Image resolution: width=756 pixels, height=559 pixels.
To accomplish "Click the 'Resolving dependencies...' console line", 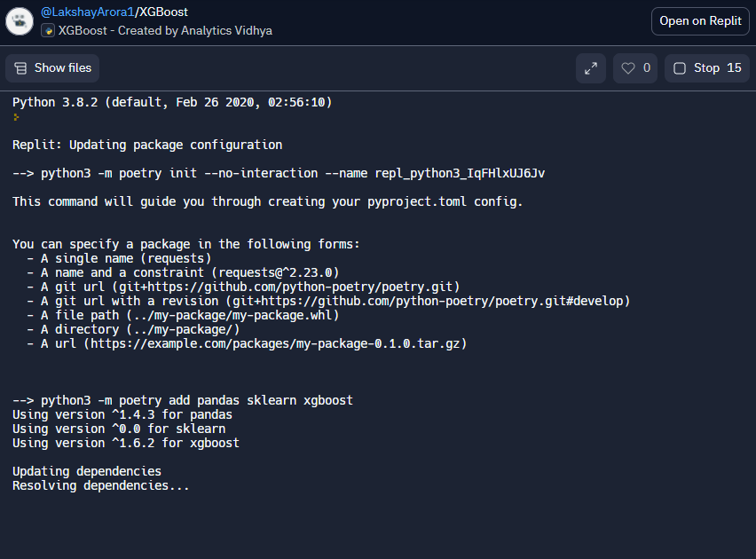I will pos(101,485).
